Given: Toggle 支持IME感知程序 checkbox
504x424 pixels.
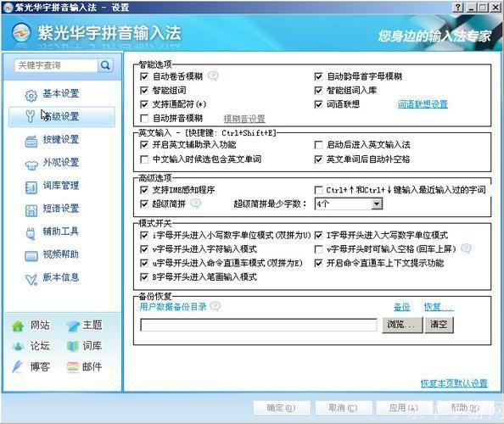Looking at the screenshot, I should click(x=144, y=190).
